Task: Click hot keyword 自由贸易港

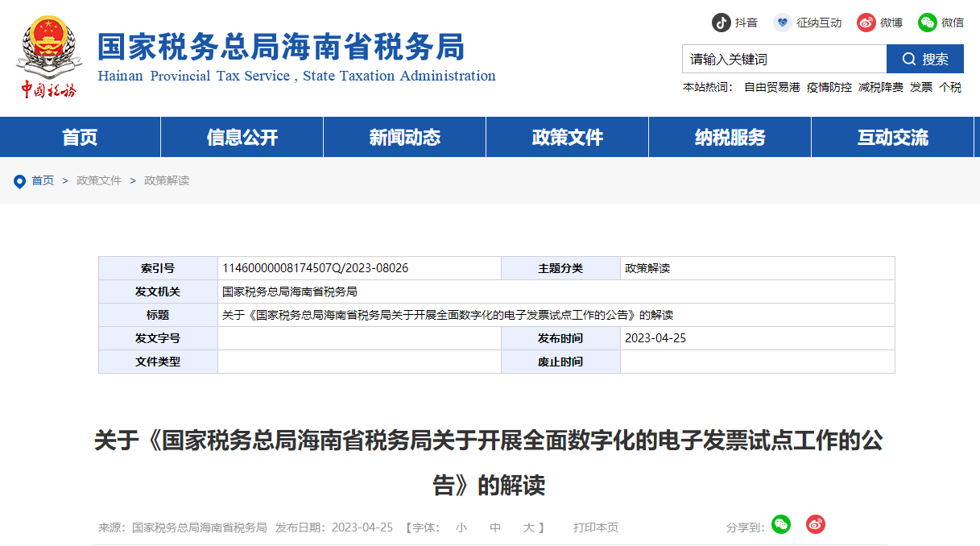Action: (x=771, y=87)
